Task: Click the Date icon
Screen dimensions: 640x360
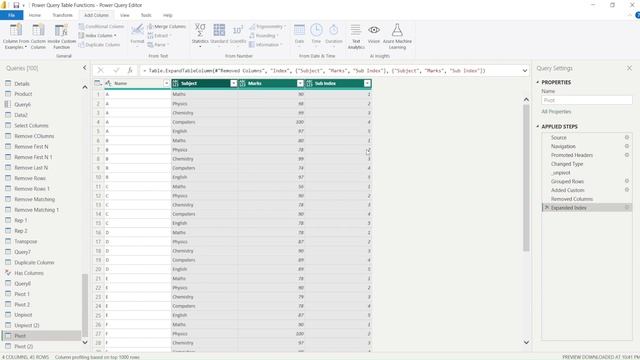Action: click(x=299, y=30)
